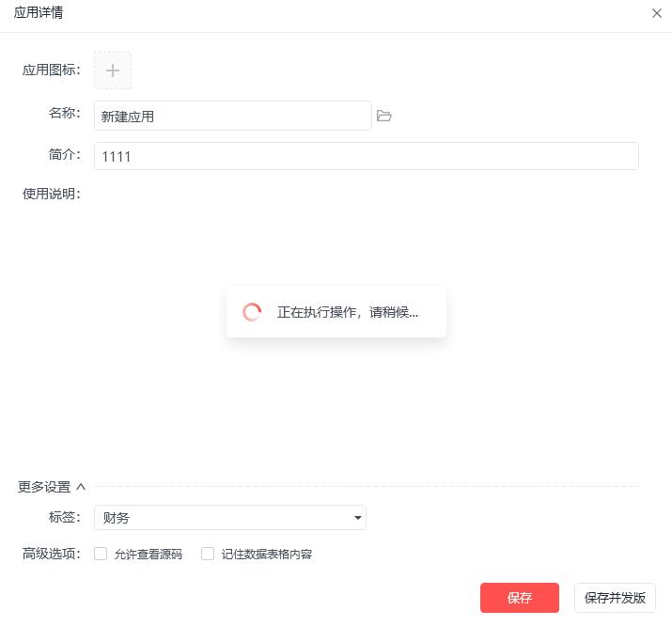Click the 应用图标 field label

coord(52,70)
